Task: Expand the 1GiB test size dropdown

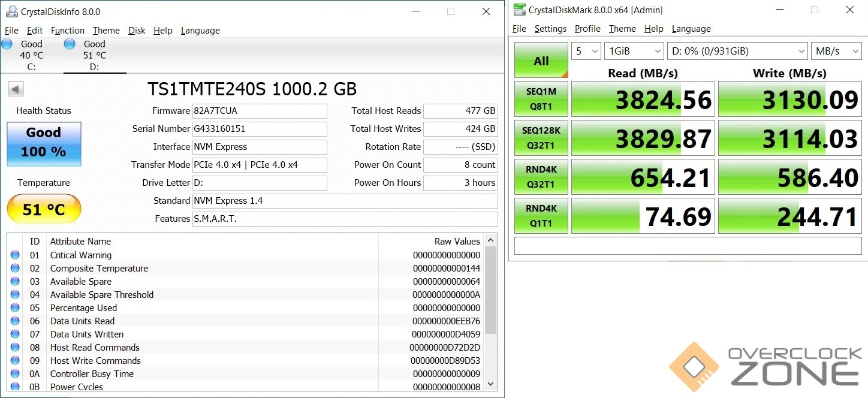Action: click(x=634, y=52)
